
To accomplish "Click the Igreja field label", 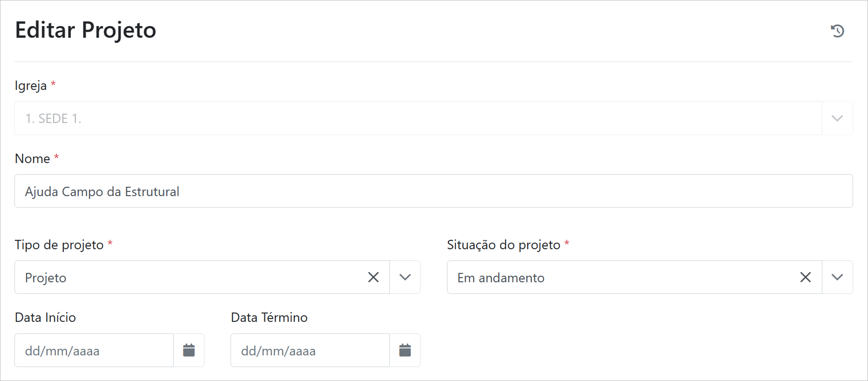I will point(31,86).
